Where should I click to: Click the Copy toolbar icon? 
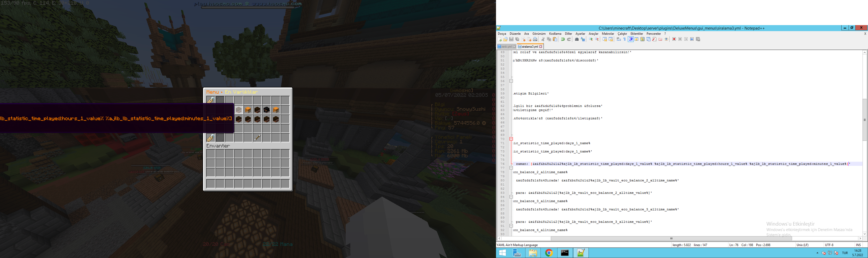point(549,39)
